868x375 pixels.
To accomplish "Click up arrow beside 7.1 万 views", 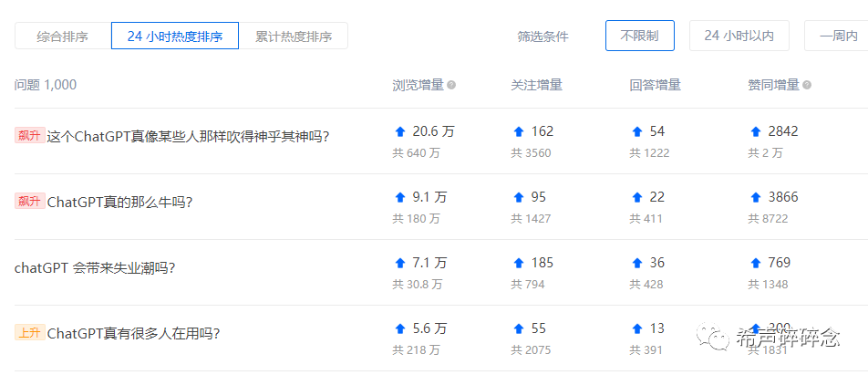I will click(400, 263).
